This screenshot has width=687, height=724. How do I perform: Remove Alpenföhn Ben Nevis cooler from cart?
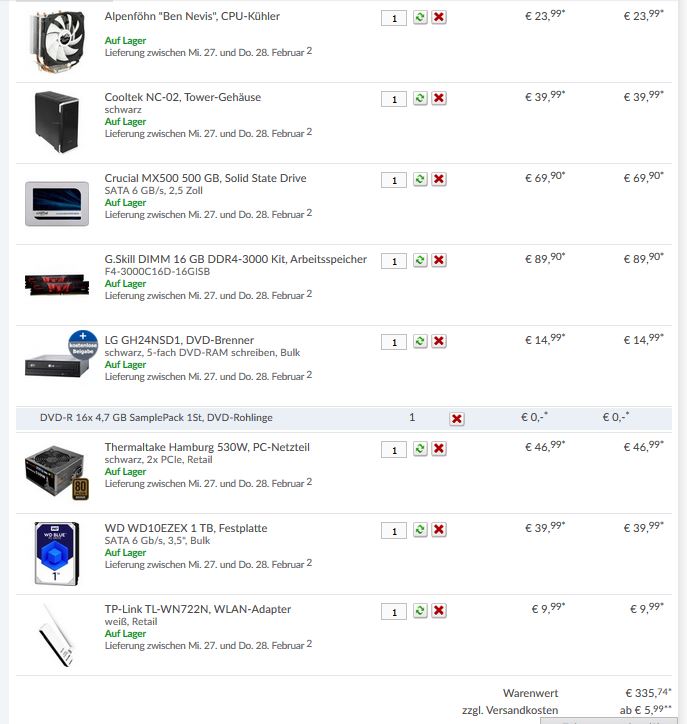point(439,18)
